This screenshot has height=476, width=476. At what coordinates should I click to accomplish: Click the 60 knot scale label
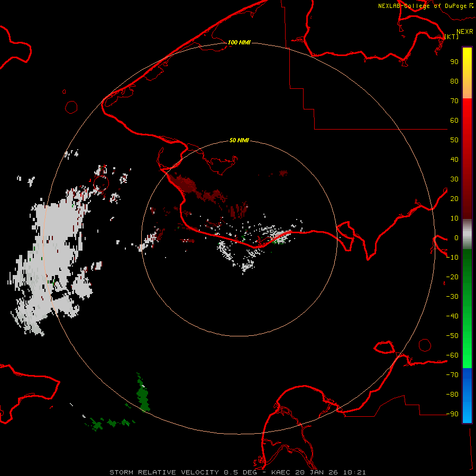pyautogui.click(x=454, y=120)
